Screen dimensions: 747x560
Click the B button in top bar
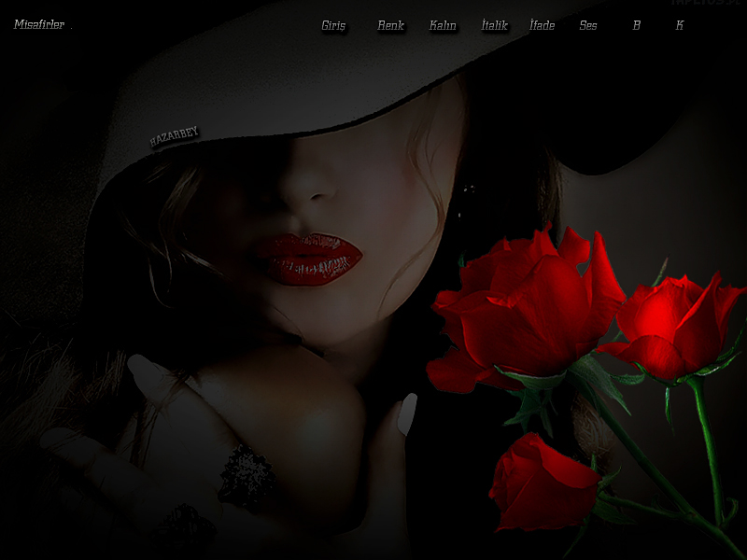tap(637, 26)
